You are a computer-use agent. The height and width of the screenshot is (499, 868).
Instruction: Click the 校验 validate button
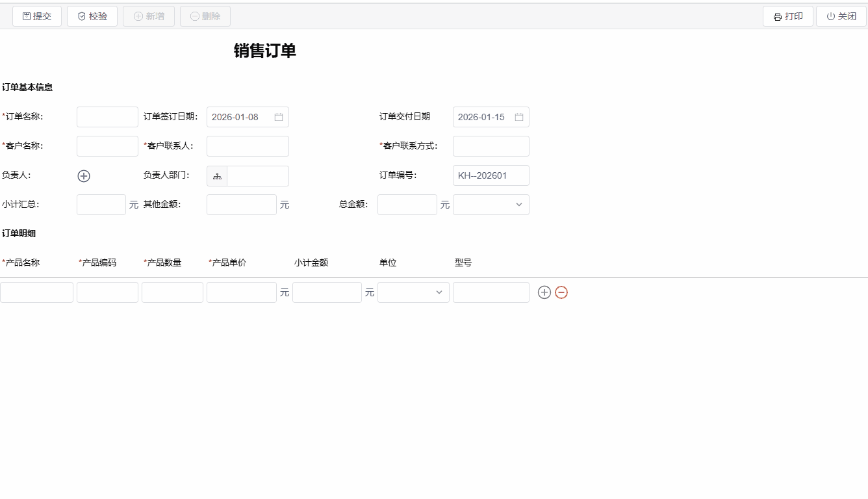(x=92, y=16)
